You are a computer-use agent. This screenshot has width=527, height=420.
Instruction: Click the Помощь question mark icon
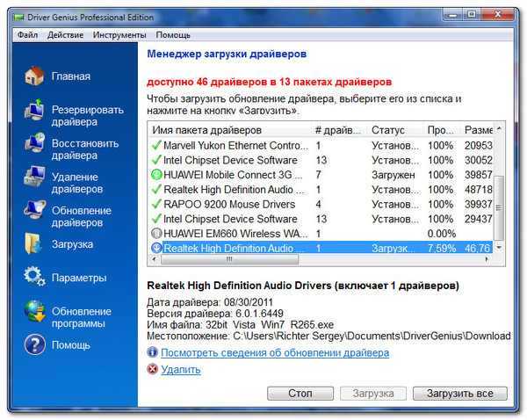tap(33, 344)
